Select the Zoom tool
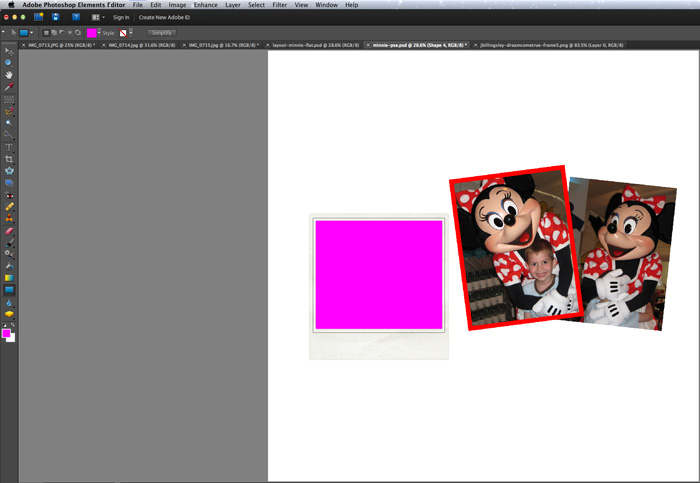This screenshot has height=483, width=700. click(8, 63)
